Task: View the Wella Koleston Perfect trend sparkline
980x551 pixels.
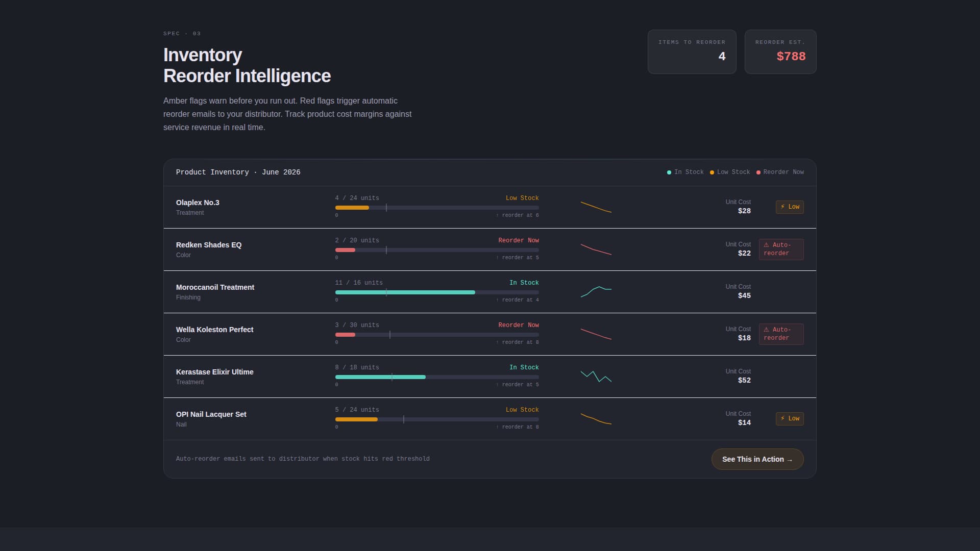Action: click(x=596, y=334)
